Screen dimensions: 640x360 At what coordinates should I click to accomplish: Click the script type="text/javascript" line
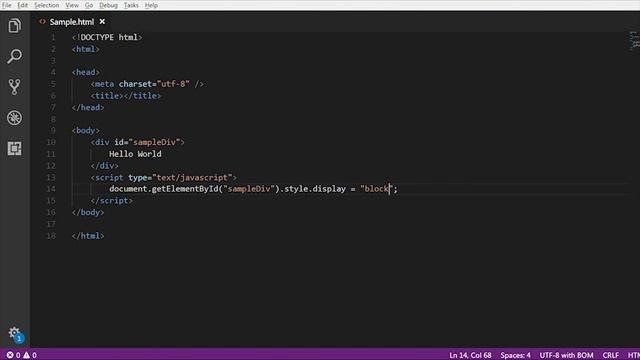click(164, 178)
